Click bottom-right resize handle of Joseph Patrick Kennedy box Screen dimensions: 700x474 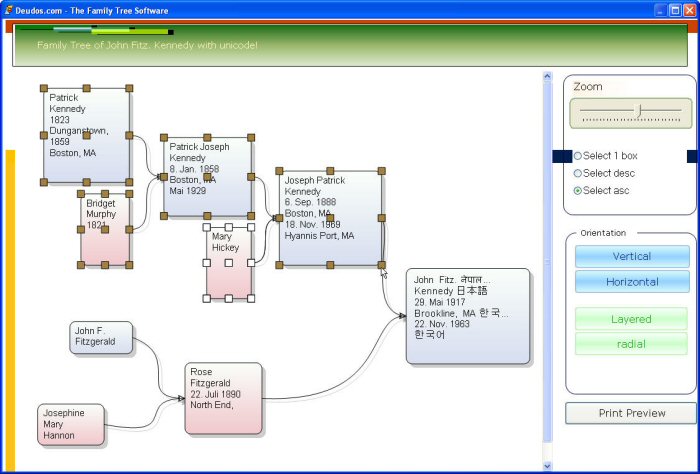click(x=382, y=265)
